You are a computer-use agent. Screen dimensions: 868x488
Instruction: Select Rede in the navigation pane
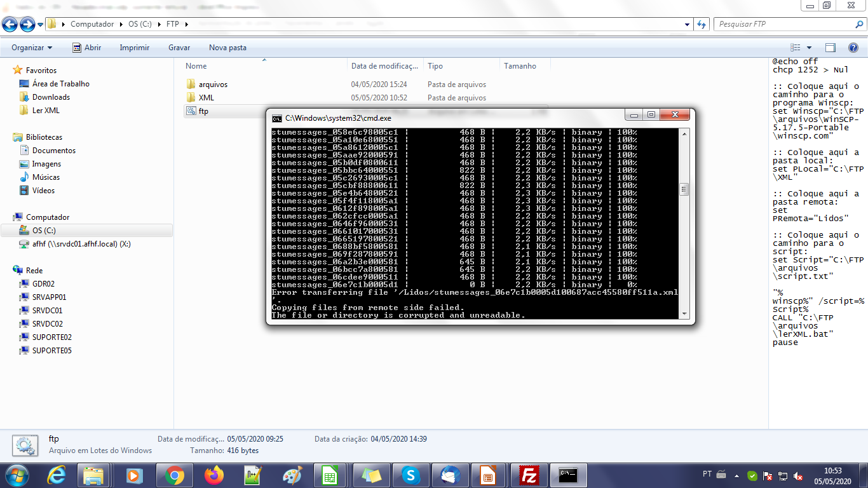point(34,271)
